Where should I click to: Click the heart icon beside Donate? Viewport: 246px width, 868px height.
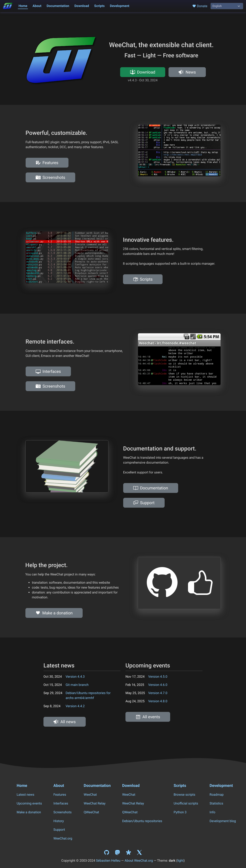click(x=194, y=6)
